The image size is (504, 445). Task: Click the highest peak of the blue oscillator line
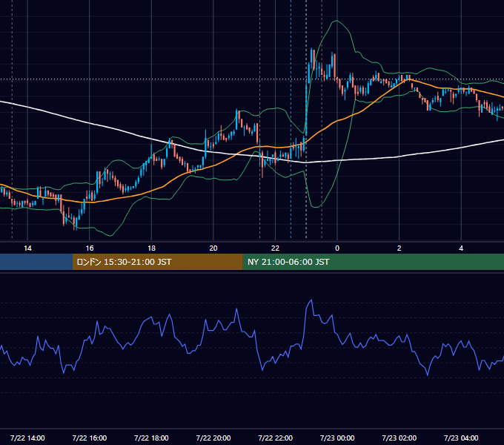pyautogui.click(x=311, y=300)
